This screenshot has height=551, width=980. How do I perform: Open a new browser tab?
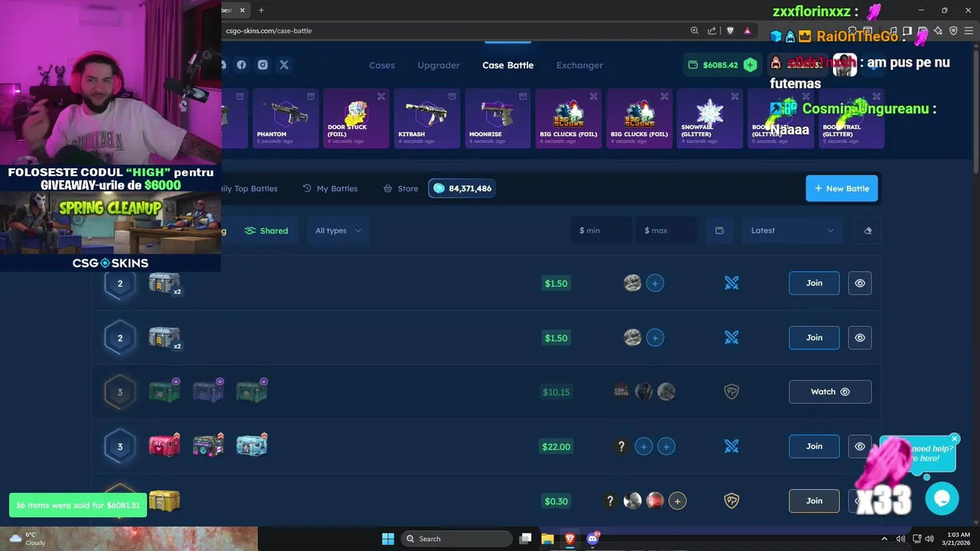click(261, 10)
